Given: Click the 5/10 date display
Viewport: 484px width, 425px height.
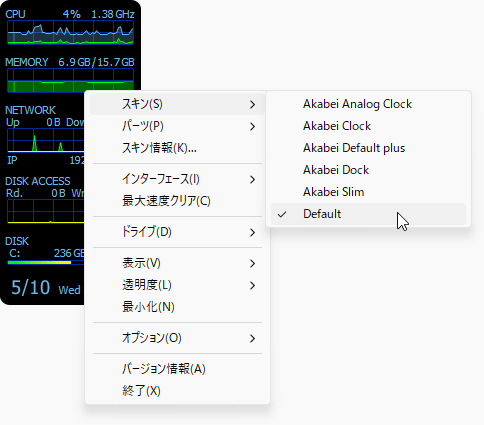Looking at the screenshot, I should click(x=31, y=288).
